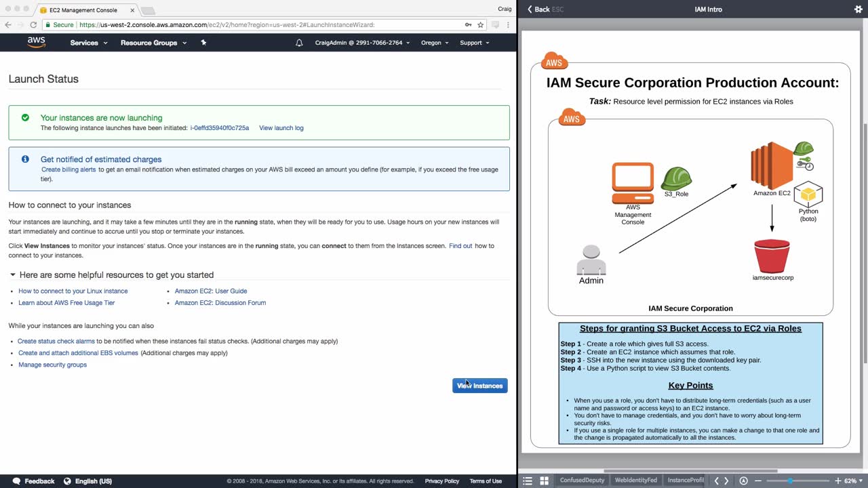
Task: Open Amazon EC2: Discussion Forum link
Action: point(220,303)
